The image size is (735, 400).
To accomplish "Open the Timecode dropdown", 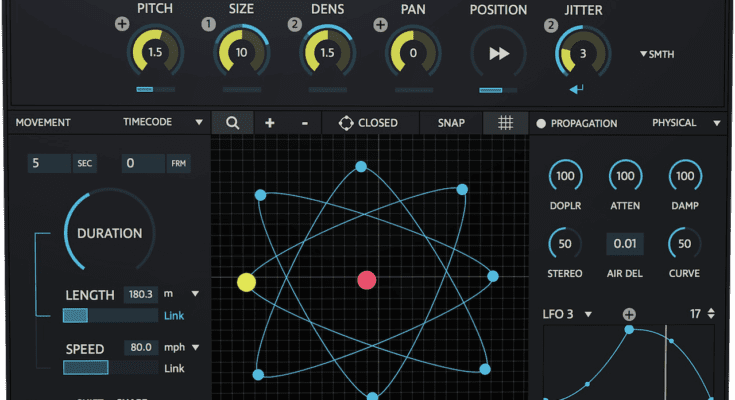I will [162, 123].
